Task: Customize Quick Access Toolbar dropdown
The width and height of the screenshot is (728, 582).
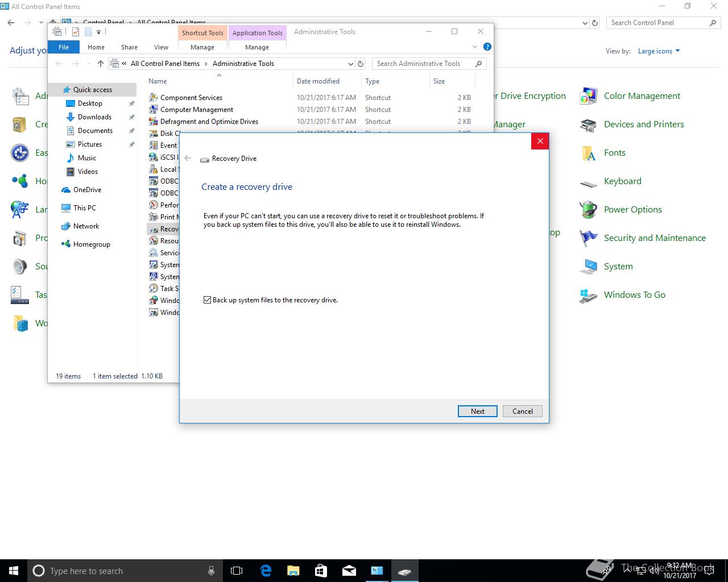Action: point(98,32)
